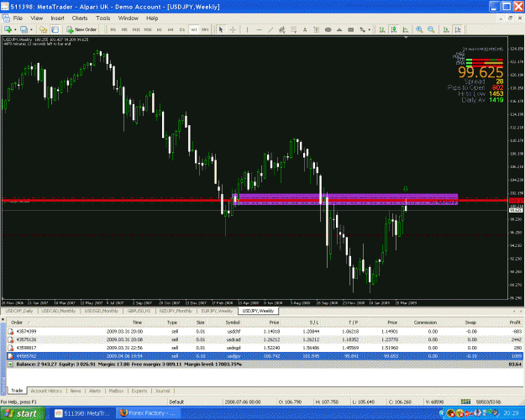Close the Terminal panel with X
Viewport: 525px width, 420px height.
coord(3,320)
